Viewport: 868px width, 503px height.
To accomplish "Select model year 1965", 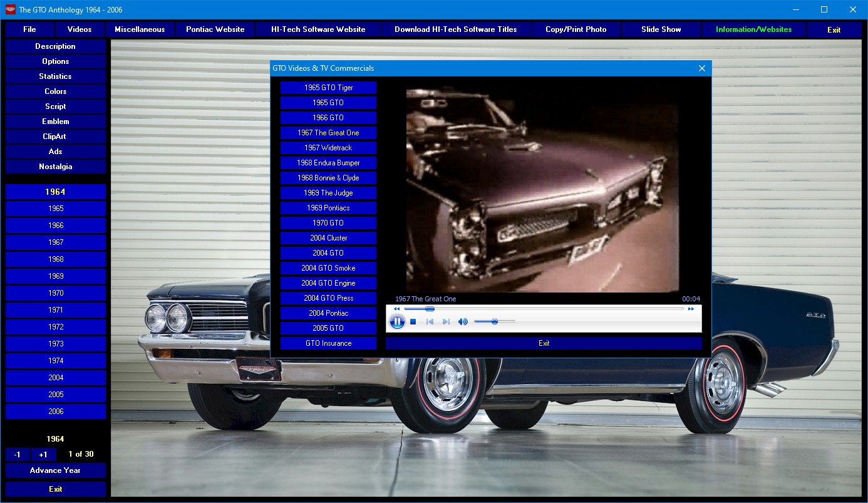I will tap(56, 209).
